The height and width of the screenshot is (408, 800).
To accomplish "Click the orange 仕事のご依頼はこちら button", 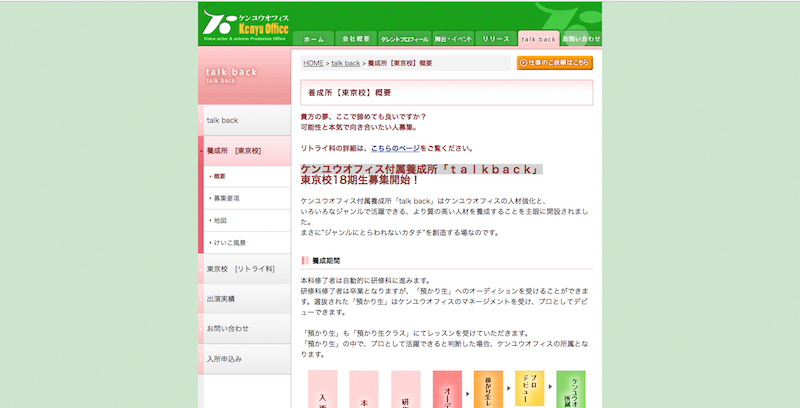I will [x=554, y=62].
